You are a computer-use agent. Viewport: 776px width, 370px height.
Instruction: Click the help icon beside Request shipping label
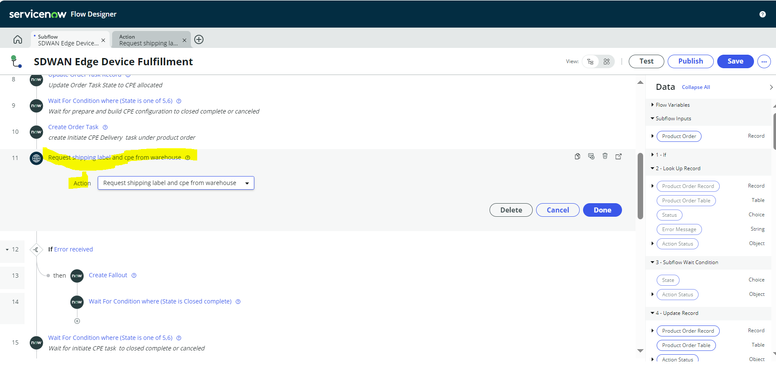pyautogui.click(x=188, y=158)
